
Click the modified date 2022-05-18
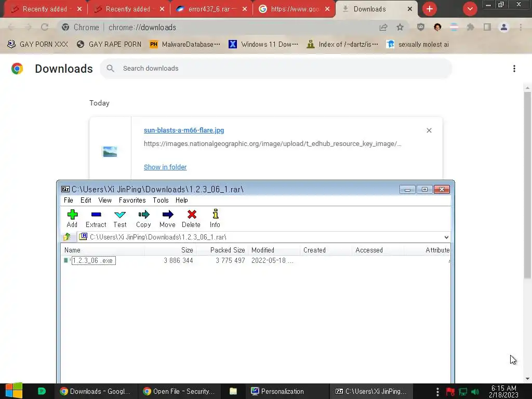[x=272, y=261]
